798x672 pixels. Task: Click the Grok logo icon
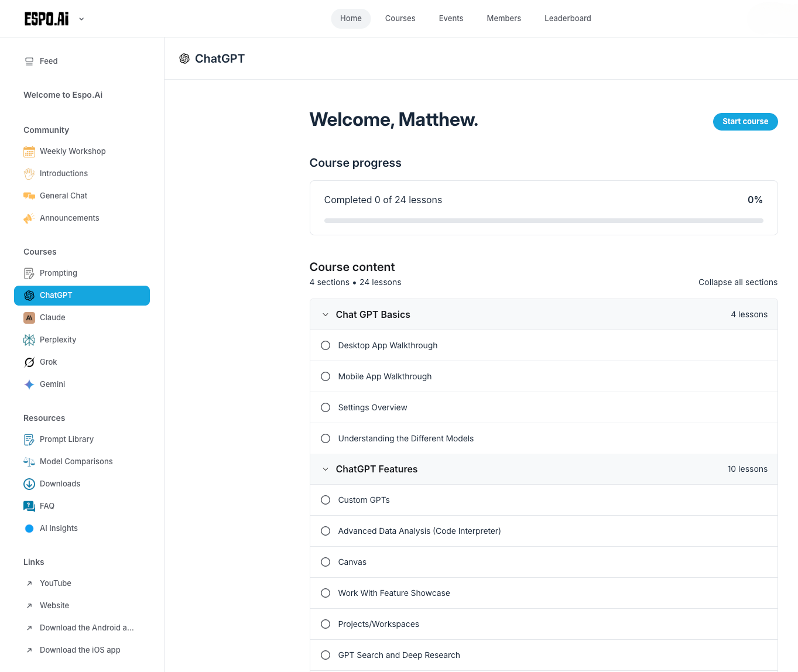click(29, 362)
